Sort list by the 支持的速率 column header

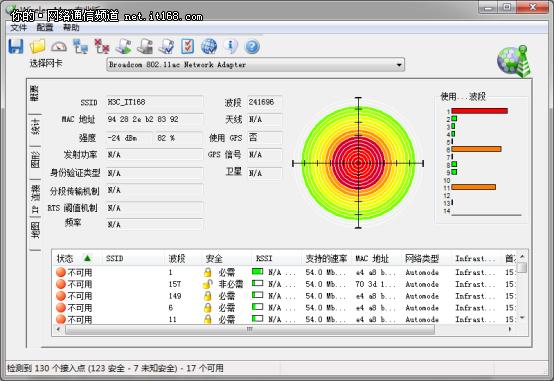click(x=326, y=258)
